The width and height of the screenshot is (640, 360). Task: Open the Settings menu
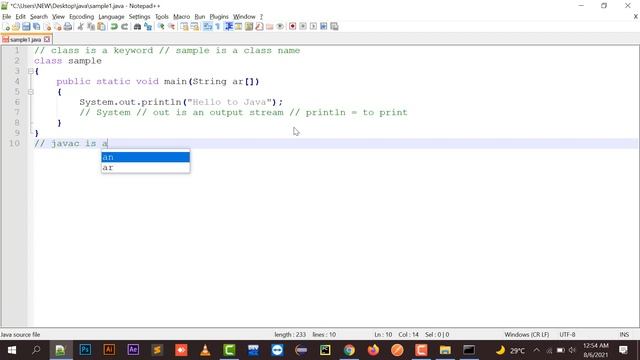pos(139,17)
